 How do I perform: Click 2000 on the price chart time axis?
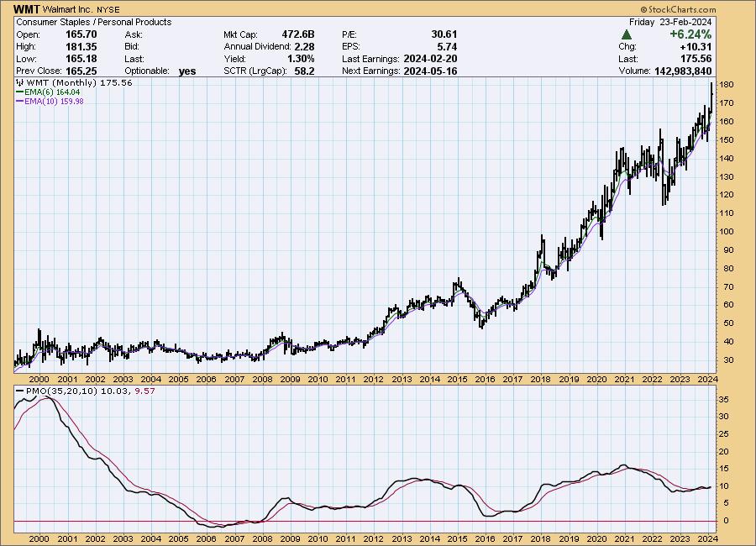coord(39,379)
